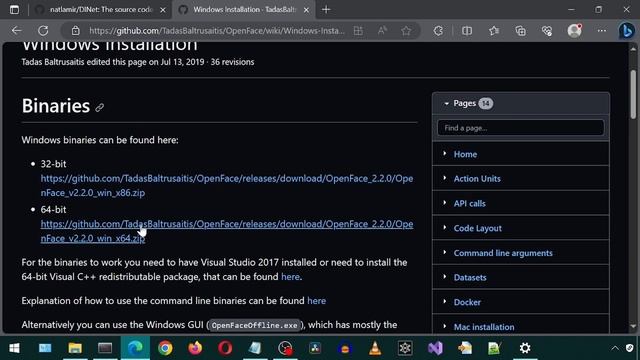
Task: Expand the Home page entry arrow
Action: click(444, 153)
